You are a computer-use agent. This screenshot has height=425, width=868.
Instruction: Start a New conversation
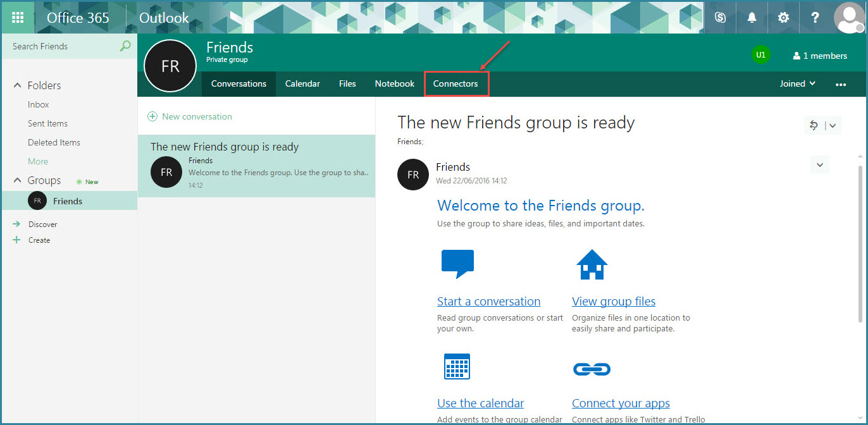[197, 116]
